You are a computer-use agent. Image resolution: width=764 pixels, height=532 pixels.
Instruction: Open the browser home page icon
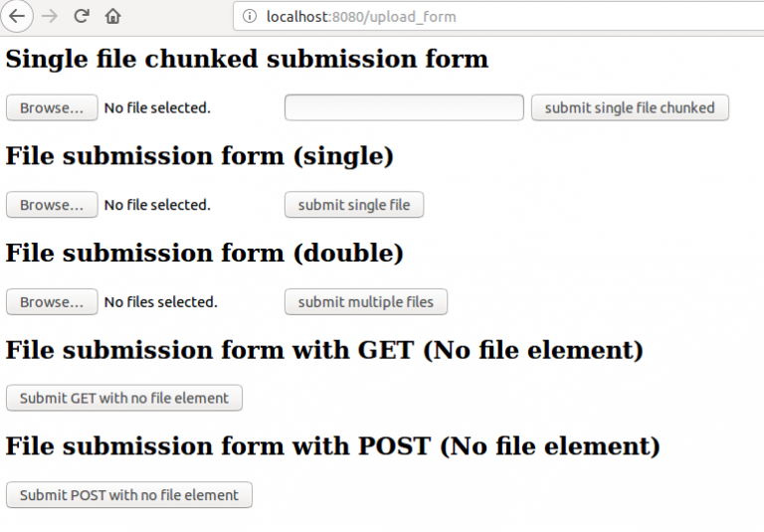pyautogui.click(x=112, y=16)
